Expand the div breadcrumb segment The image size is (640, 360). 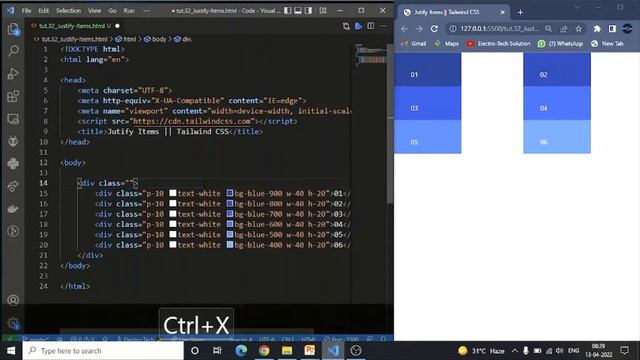(183, 39)
